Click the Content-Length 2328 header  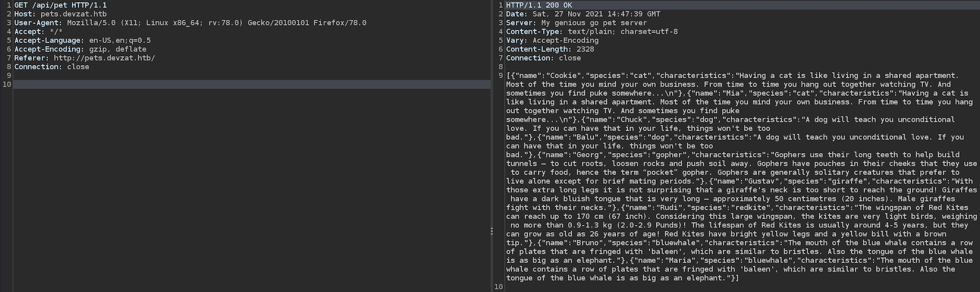tap(550, 49)
